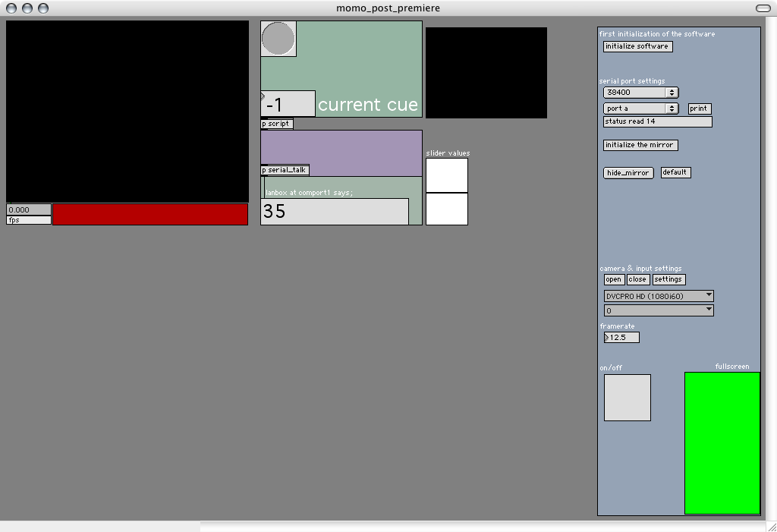Image resolution: width=777 pixels, height=532 pixels.
Task: Click the "status read 14" message box
Action: click(658, 121)
